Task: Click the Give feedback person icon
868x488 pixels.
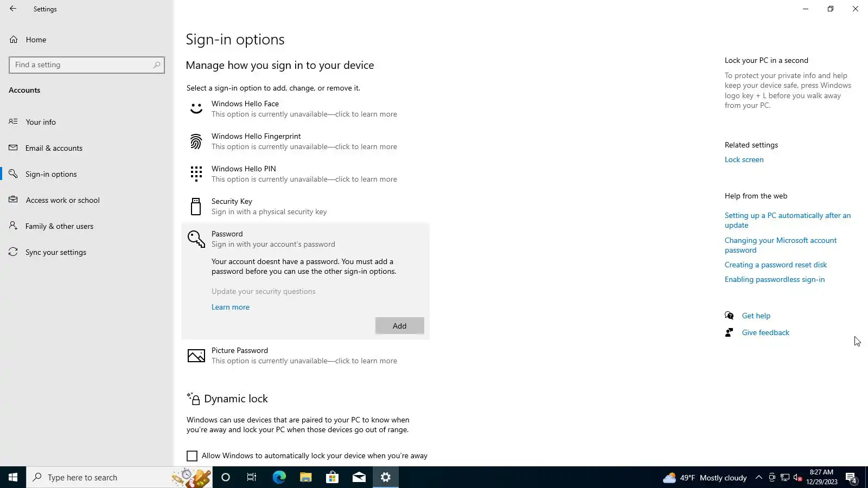Action: point(729,332)
